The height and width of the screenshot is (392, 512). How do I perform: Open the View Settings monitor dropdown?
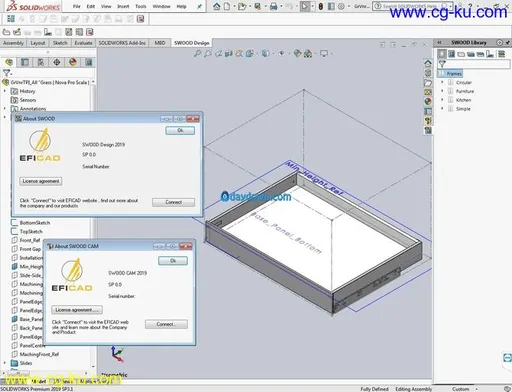pyautogui.click(x=324, y=53)
